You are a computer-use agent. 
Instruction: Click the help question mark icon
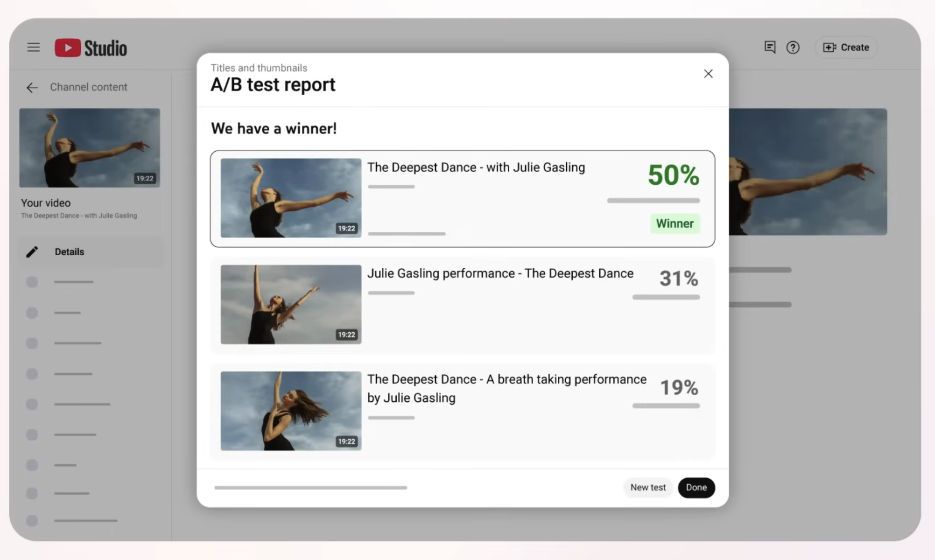click(793, 47)
